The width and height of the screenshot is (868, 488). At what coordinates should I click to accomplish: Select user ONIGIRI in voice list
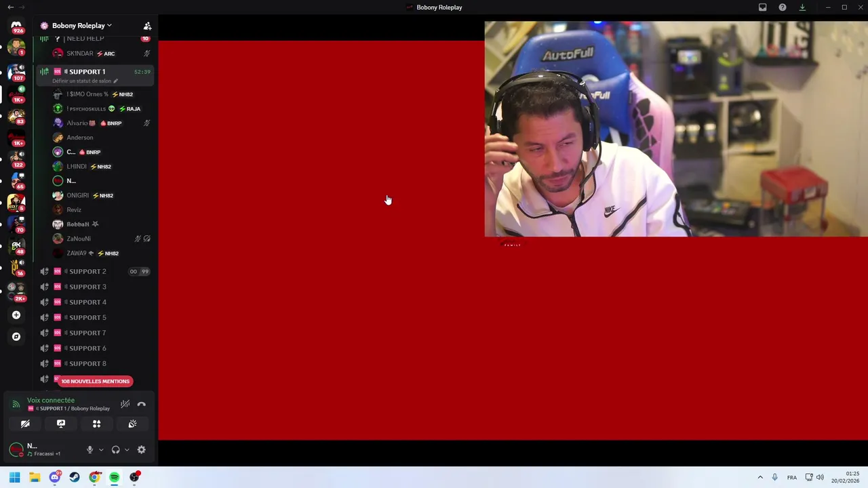pos(102,195)
